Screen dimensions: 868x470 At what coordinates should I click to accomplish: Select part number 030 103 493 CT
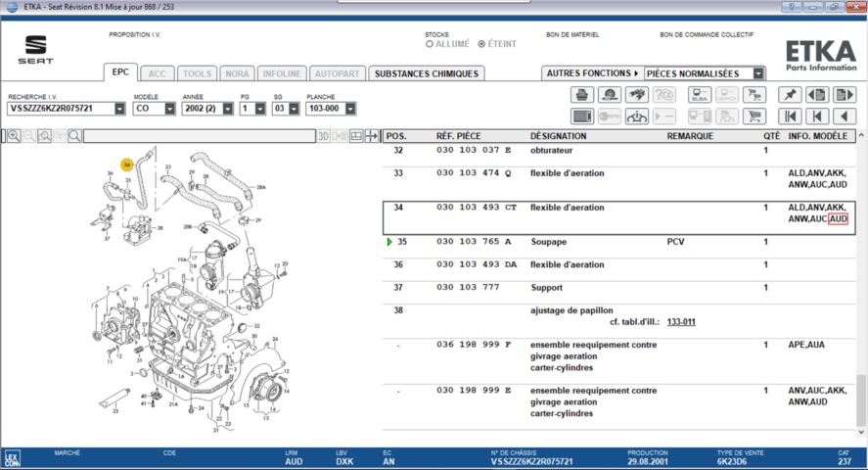[476, 208]
